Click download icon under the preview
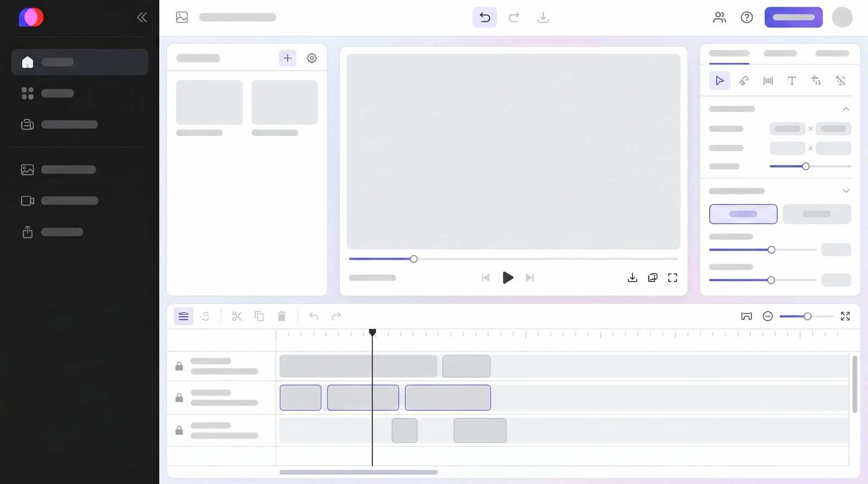 (x=633, y=278)
